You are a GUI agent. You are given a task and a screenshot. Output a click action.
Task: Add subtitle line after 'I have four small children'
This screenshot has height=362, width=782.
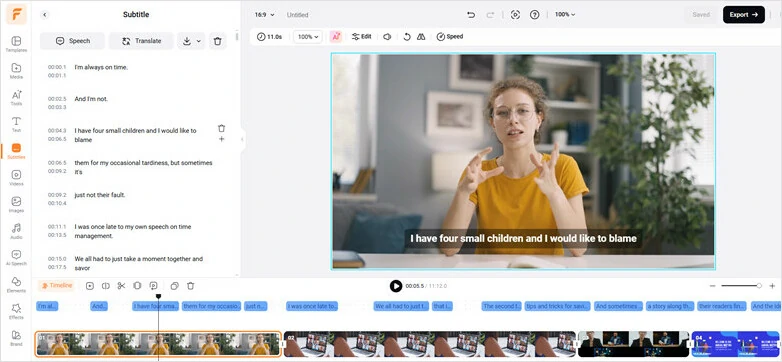[x=221, y=139]
